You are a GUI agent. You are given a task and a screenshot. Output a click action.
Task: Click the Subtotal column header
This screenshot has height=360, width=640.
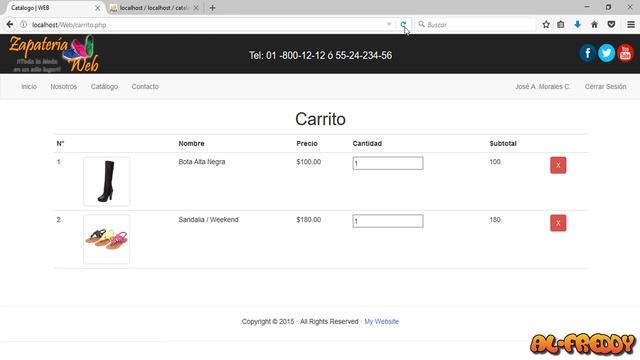503,144
